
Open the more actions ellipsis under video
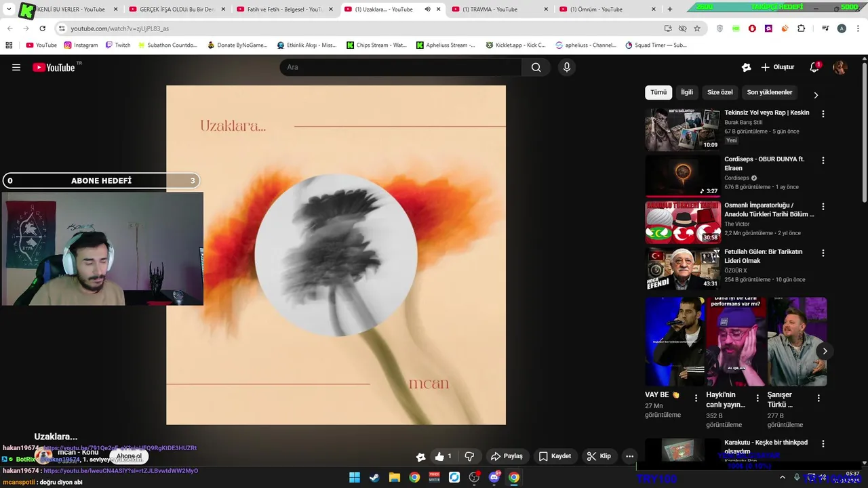pos(629,456)
